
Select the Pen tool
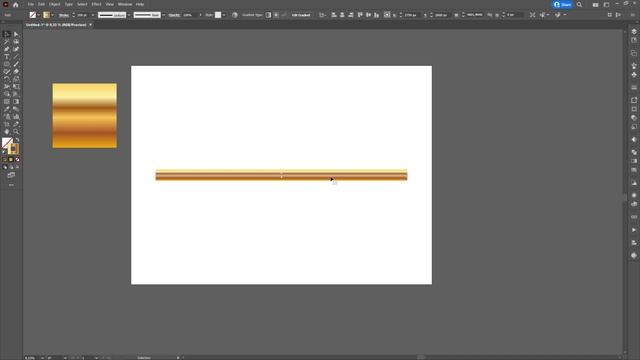(x=7, y=49)
